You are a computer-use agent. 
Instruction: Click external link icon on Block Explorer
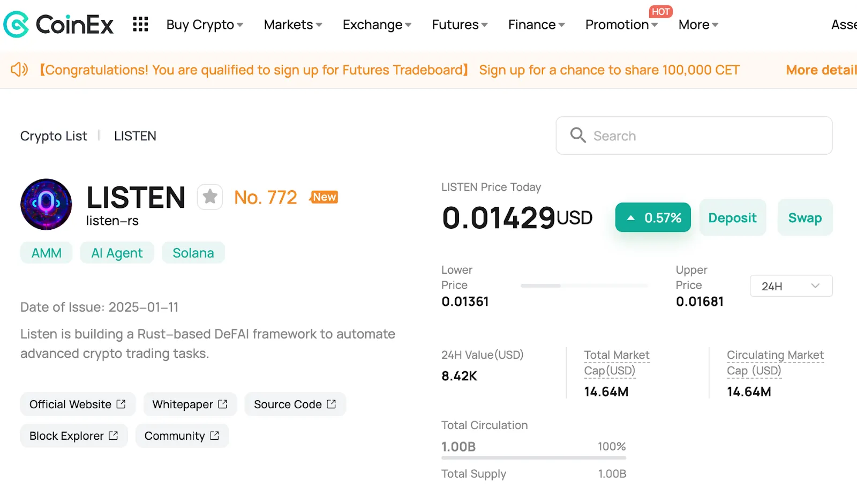pos(114,435)
